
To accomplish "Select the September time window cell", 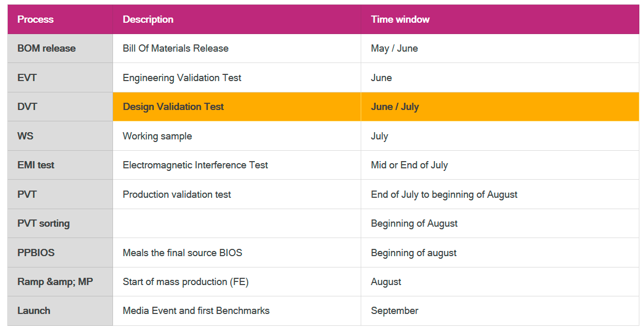I will tap(395, 311).
